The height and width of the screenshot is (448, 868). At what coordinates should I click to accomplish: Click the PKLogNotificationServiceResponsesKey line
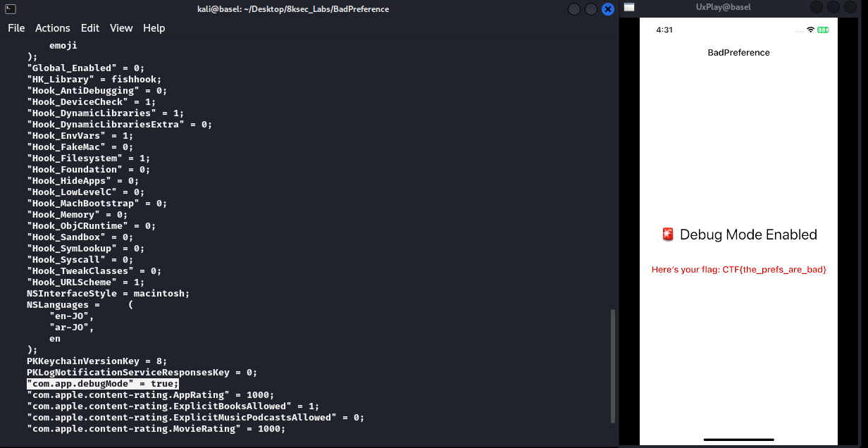(142, 373)
